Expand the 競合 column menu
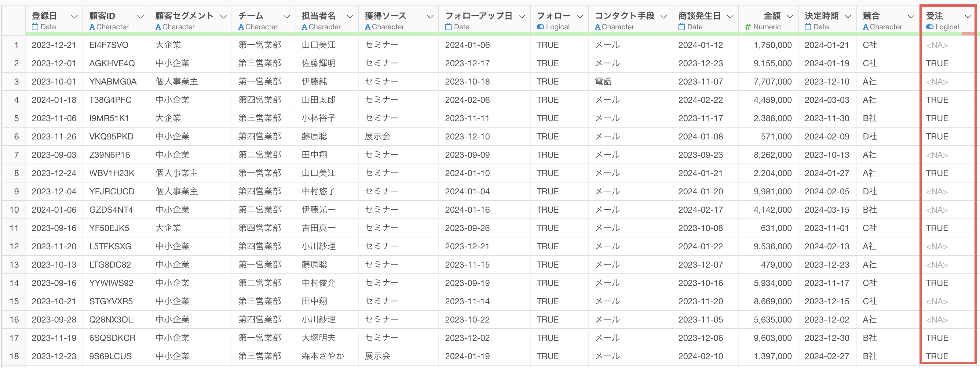Image resolution: width=980 pixels, height=368 pixels. tap(911, 16)
